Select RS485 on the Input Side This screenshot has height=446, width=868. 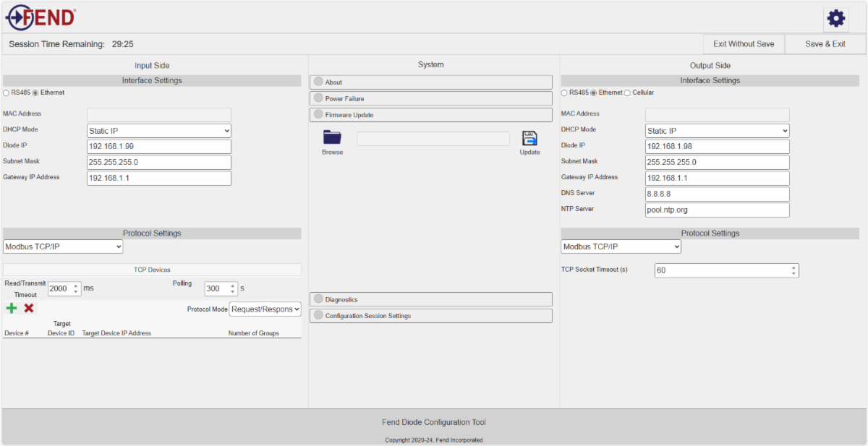[7, 93]
